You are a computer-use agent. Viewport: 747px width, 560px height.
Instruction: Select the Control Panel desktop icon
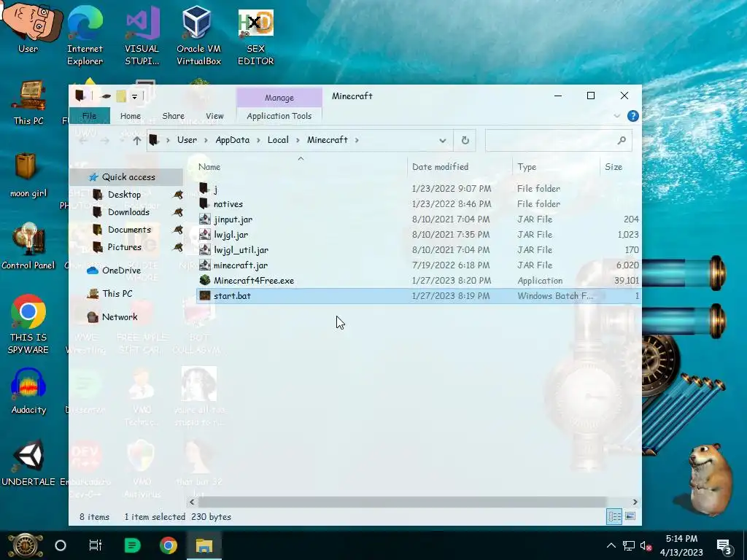(28, 246)
